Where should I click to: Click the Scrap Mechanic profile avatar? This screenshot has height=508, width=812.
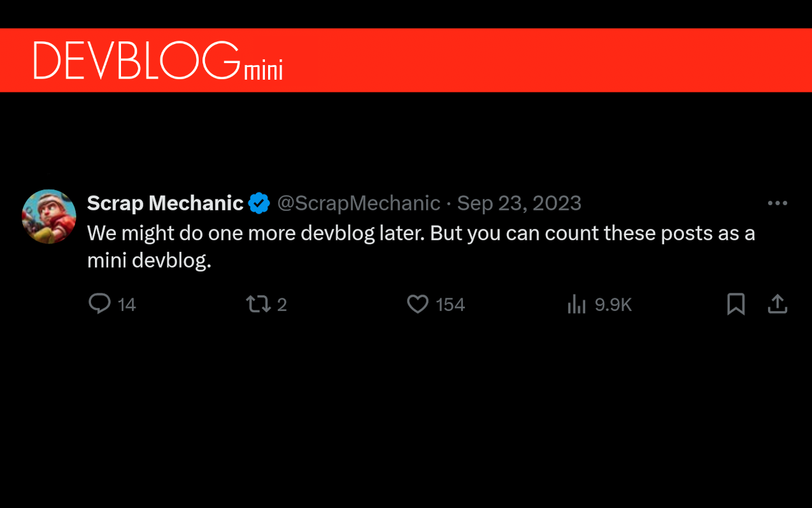point(49,217)
